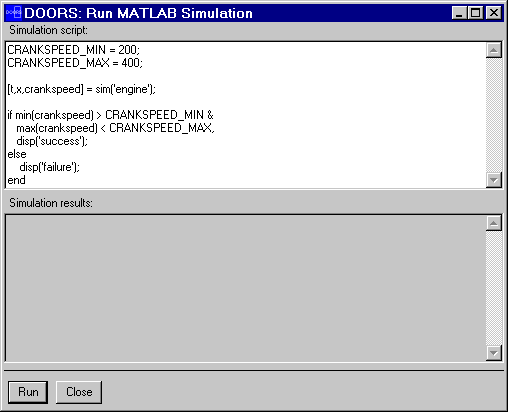Click the disp('success') line in the script

[52, 141]
